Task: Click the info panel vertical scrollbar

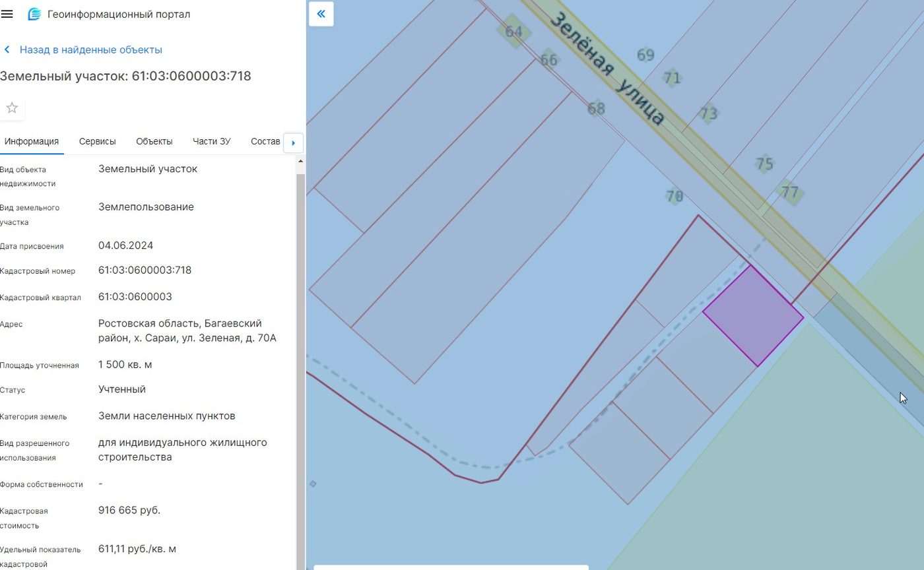Action: pyautogui.click(x=300, y=369)
